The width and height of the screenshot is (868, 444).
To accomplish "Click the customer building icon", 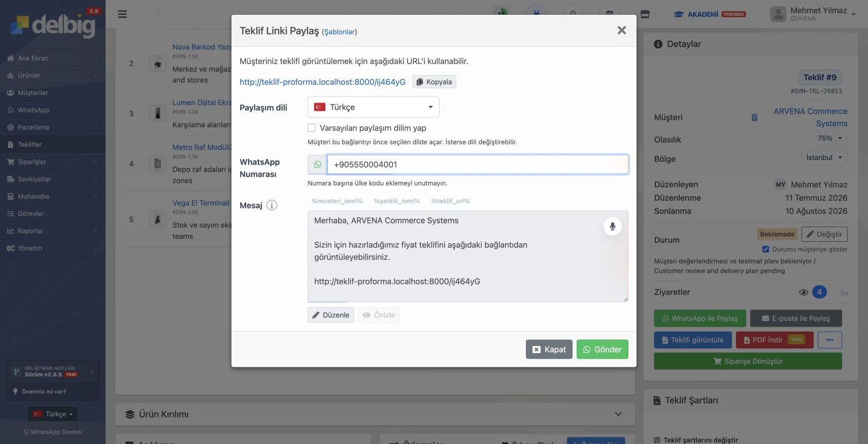I will click(x=754, y=117).
